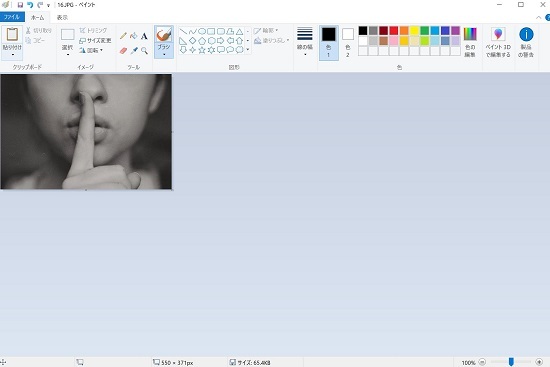The height and width of the screenshot is (367, 550).
Task: Choose the Six-point star shape
Action: click(211, 50)
